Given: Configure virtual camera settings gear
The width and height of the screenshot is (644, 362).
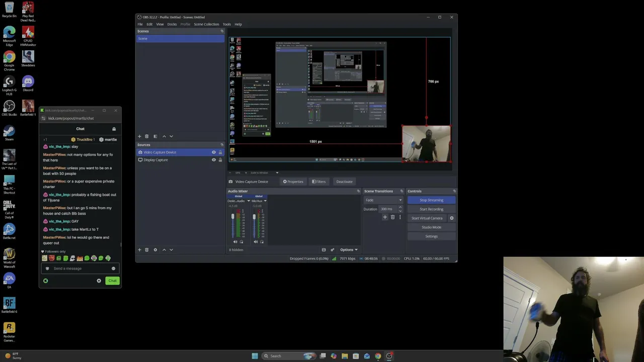Looking at the screenshot, I should 451,218.
